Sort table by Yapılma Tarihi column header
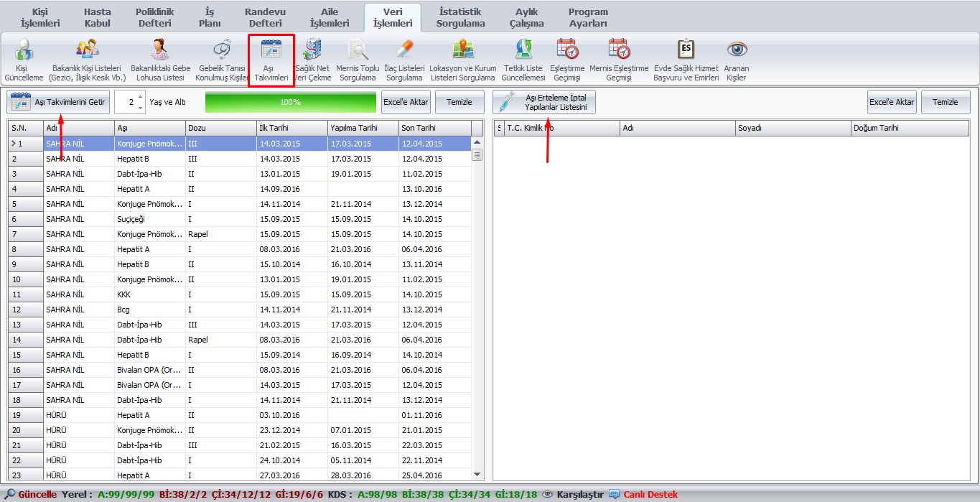The width and height of the screenshot is (980, 502). (x=362, y=128)
